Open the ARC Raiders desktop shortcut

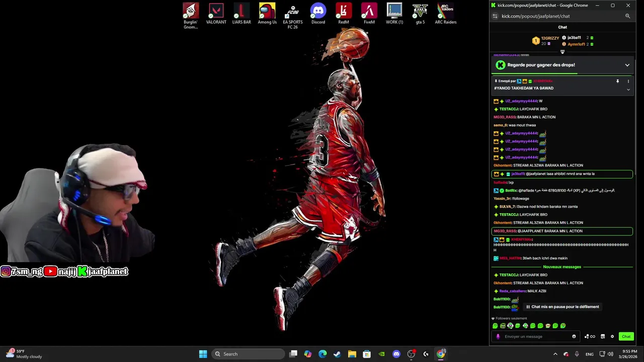pos(446,14)
